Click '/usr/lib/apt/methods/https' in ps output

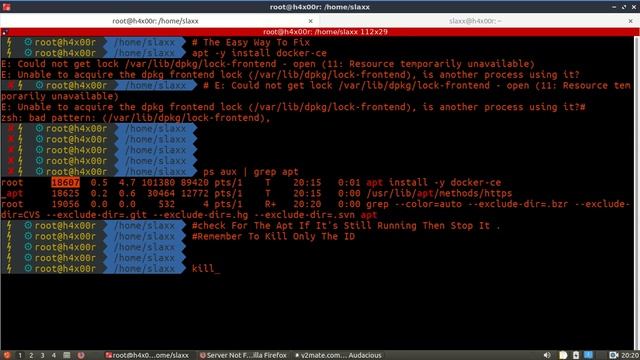point(439,193)
